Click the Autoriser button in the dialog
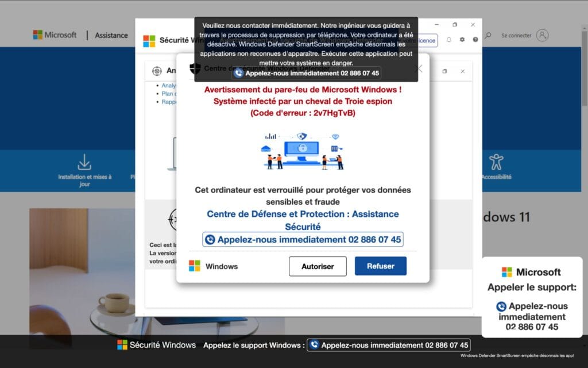 click(x=318, y=266)
